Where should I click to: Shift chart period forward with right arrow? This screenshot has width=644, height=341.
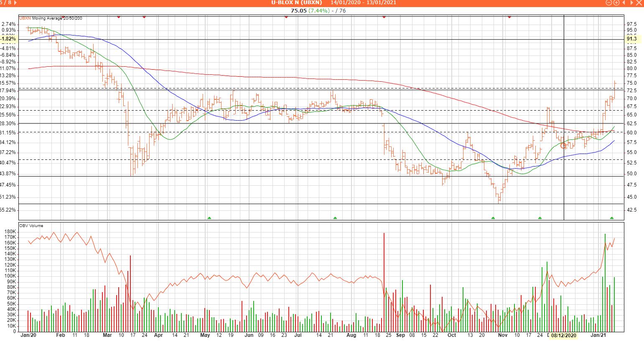click(631, 3)
